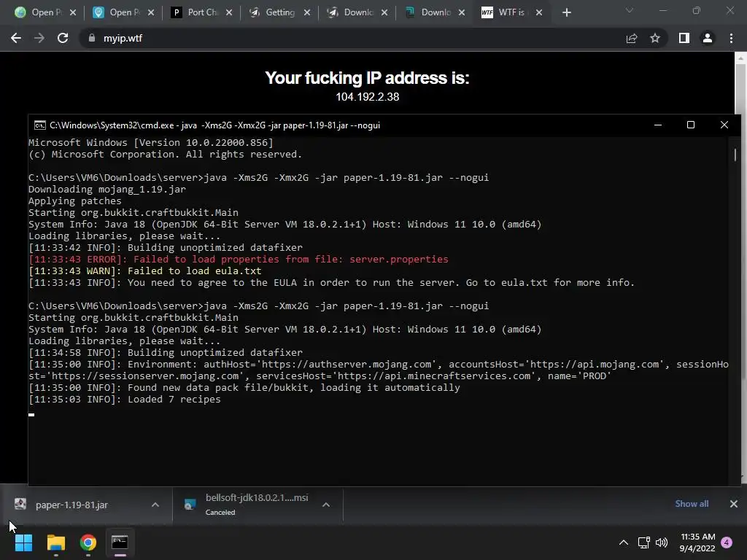Switch to the second Downlo tab
The image size is (747, 560).
point(429,12)
